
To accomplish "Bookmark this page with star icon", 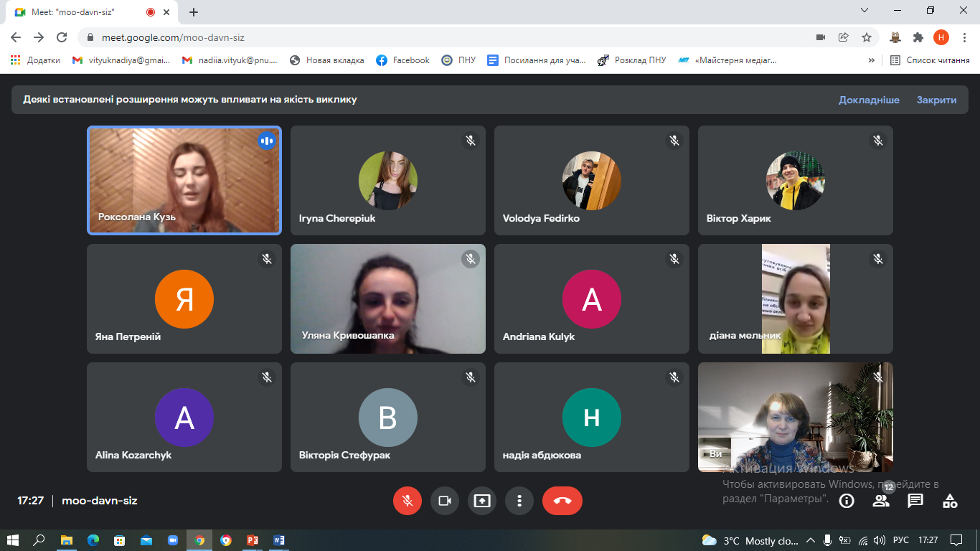I will 867,37.
